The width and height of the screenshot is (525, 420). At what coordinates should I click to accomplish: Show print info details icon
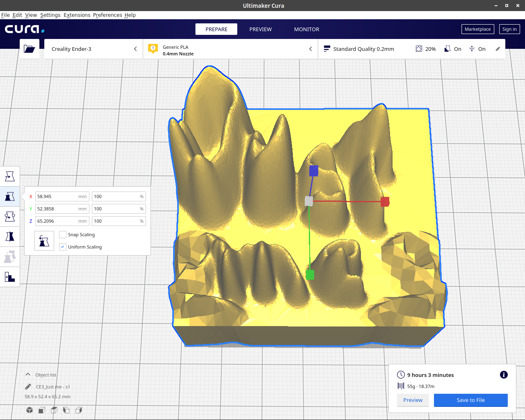504,374
